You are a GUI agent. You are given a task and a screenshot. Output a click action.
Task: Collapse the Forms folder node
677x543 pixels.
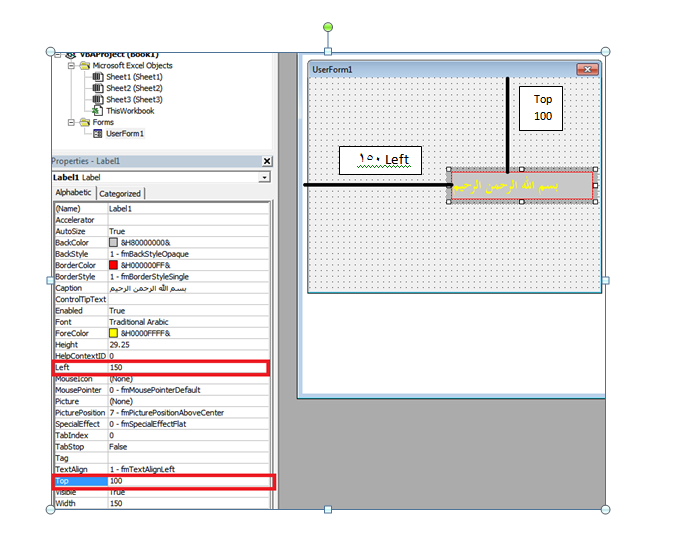71,123
